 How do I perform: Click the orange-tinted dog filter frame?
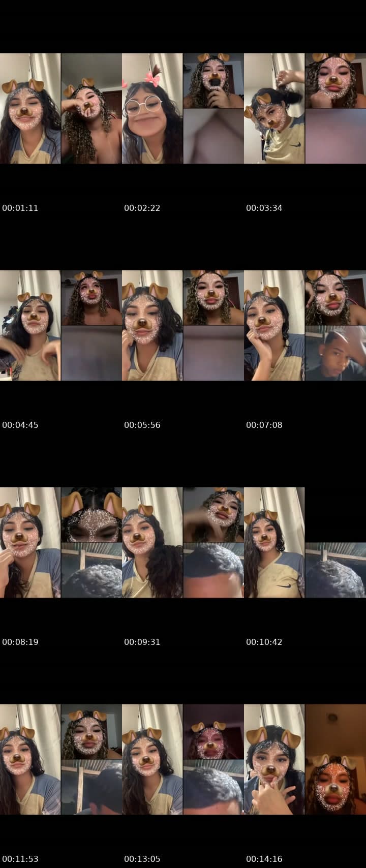(x=335, y=759)
